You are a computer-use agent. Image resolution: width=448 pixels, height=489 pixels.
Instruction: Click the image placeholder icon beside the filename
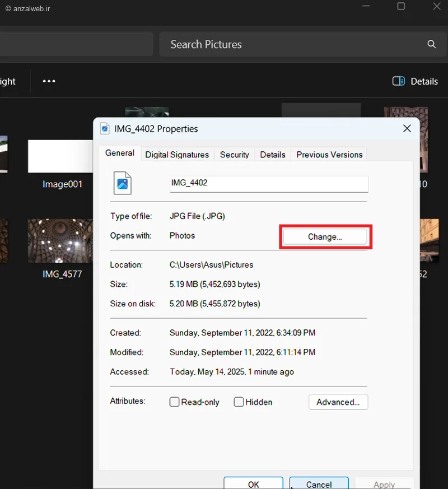[122, 183]
